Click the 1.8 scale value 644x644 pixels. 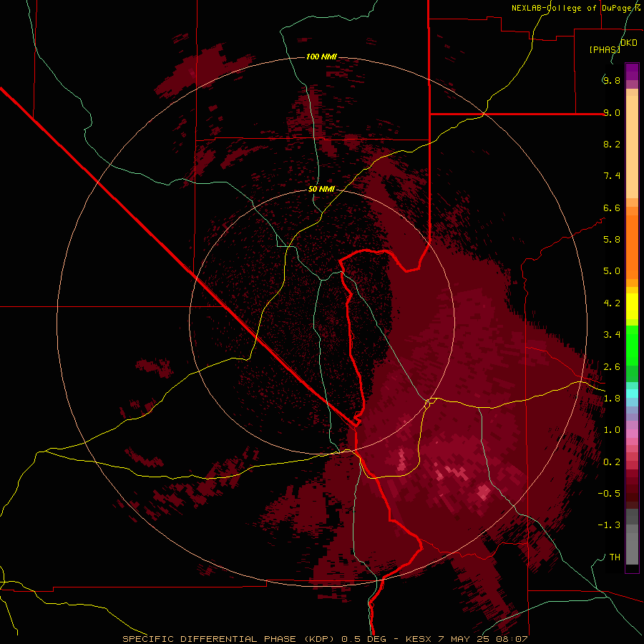(x=612, y=399)
